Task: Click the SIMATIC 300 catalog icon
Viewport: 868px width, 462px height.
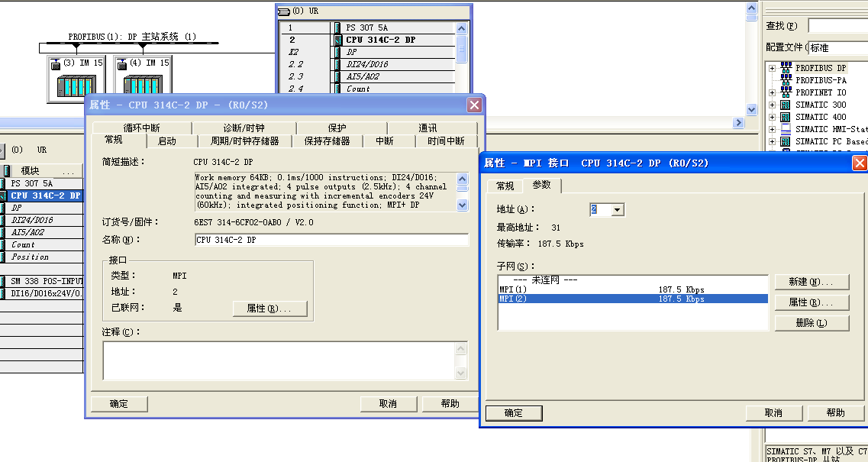Action: point(785,105)
